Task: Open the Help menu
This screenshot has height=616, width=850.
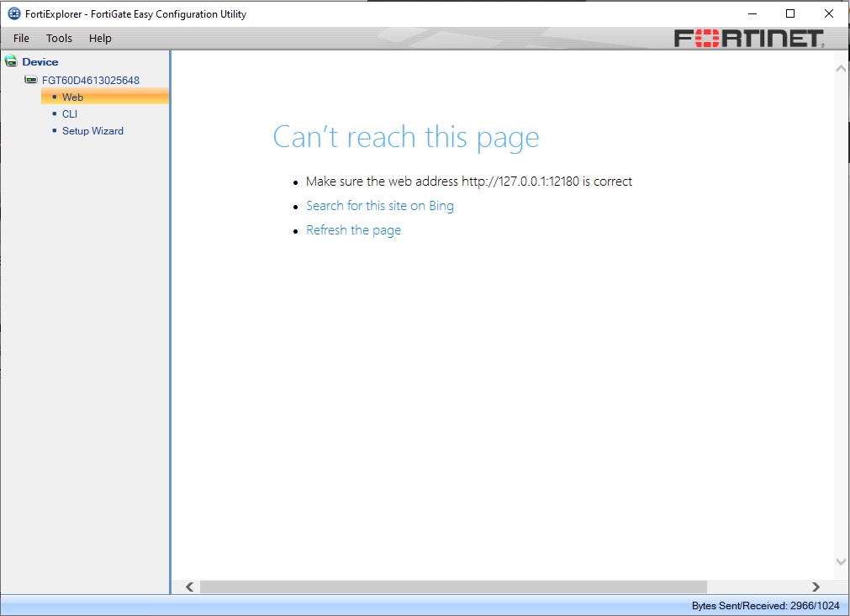Action: (x=100, y=38)
